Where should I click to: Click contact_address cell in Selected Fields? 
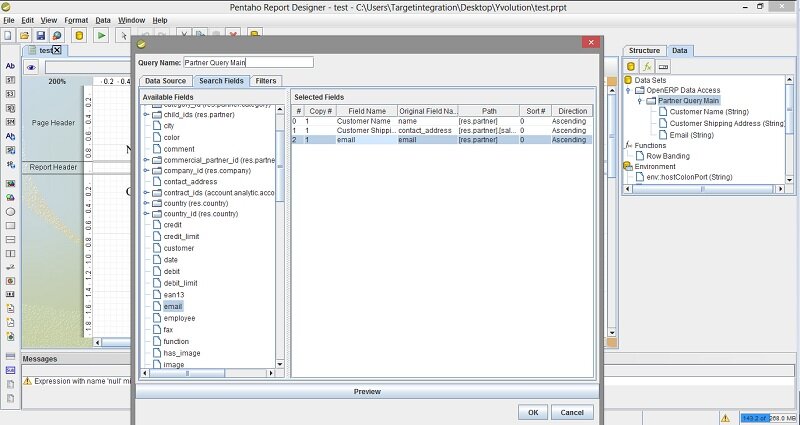[428, 131]
